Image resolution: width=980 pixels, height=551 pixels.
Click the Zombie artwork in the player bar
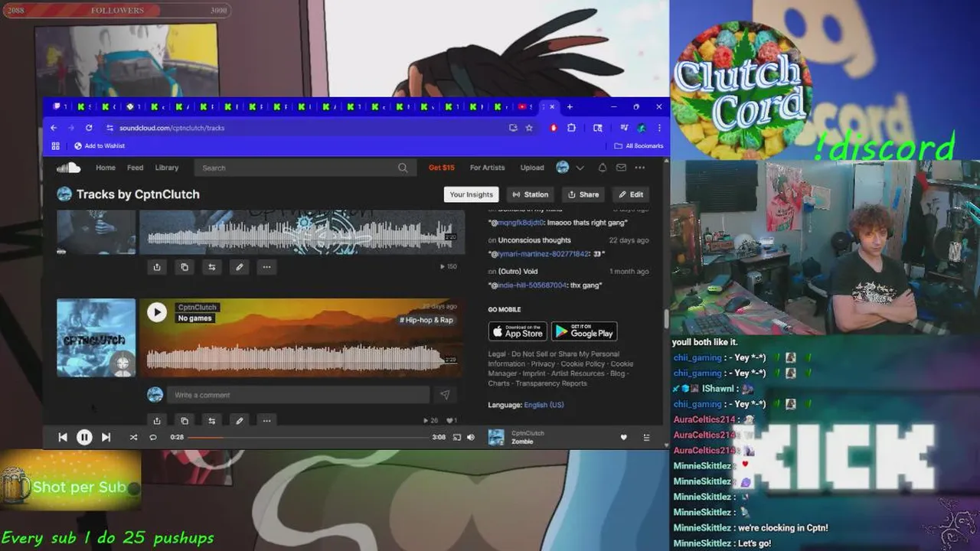click(496, 437)
